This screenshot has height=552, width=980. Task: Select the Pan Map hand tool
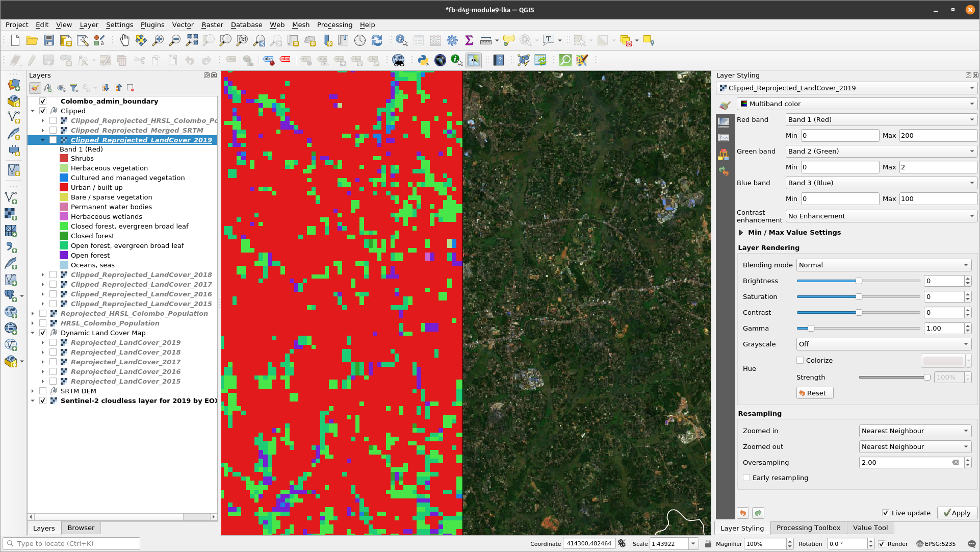(x=124, y=41)
